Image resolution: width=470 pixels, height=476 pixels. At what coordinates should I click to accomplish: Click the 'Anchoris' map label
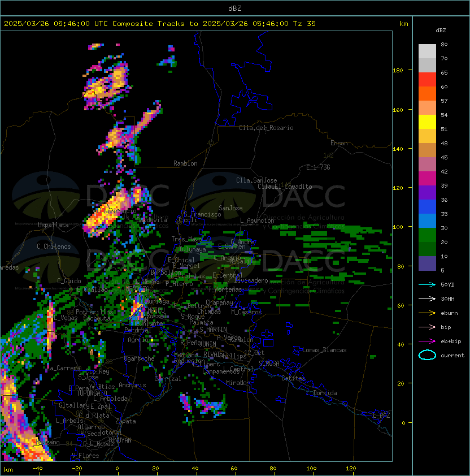point(132,385)
